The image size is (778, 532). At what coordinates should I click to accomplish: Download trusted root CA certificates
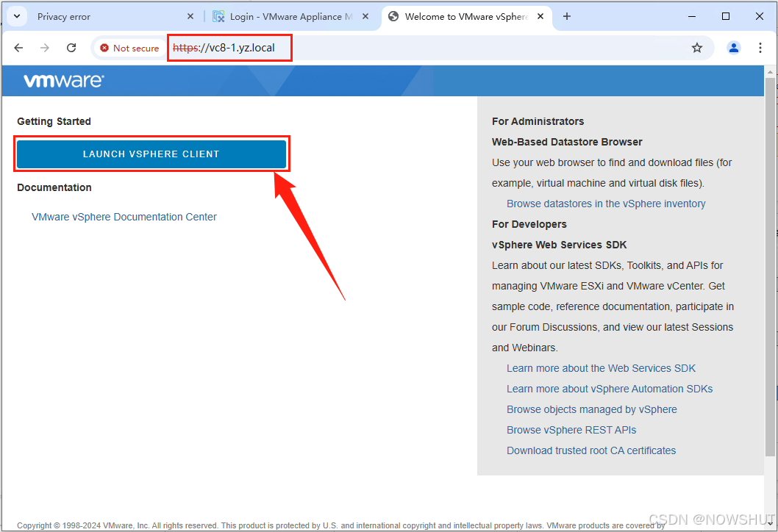[591, 450]
